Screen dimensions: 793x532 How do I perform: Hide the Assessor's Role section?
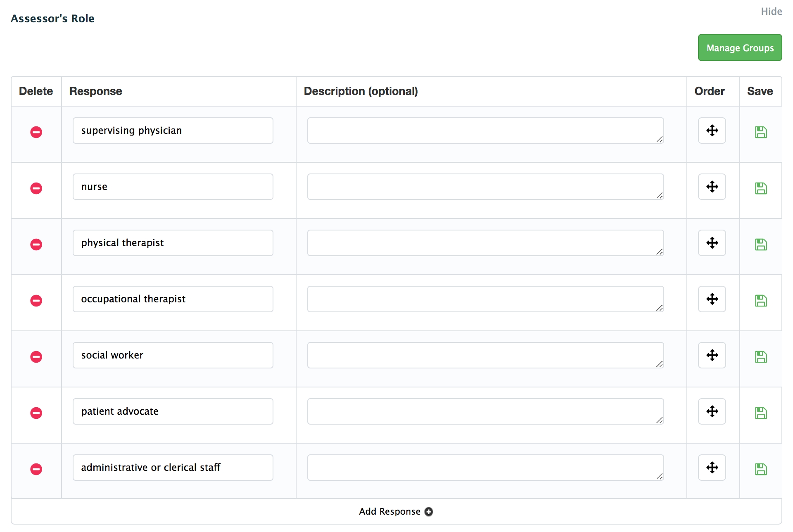771,12
